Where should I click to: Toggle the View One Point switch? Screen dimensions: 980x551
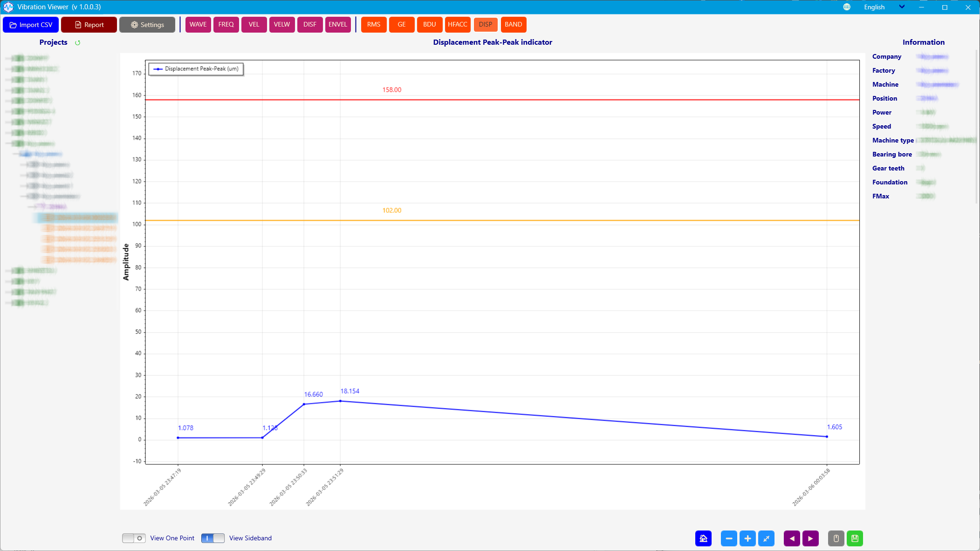point(134,538)
